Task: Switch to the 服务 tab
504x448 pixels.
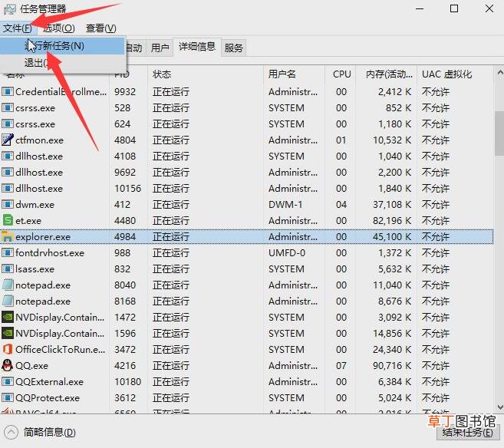Action: (234, 48)
